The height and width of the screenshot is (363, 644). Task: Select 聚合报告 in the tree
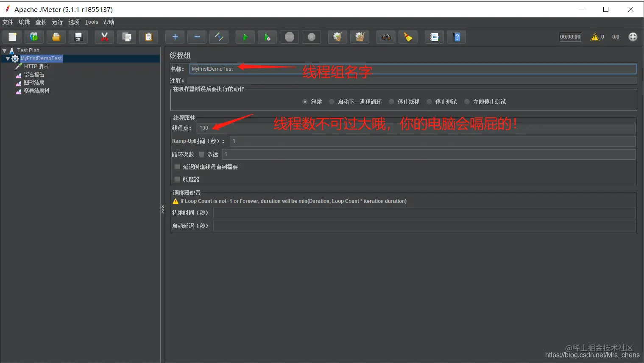(34, 75)
